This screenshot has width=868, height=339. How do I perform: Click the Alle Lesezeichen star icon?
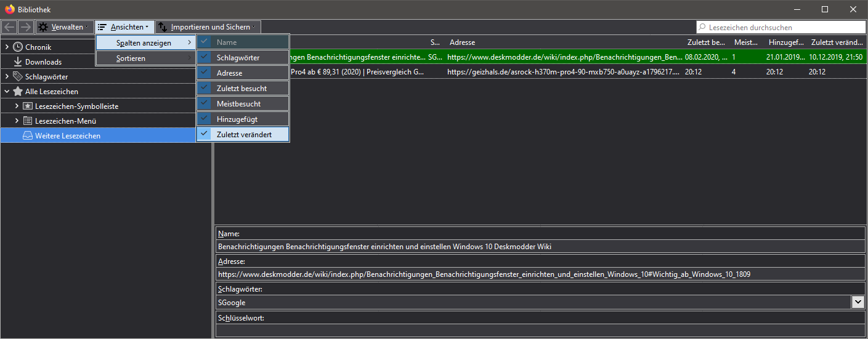click(18, 92)
